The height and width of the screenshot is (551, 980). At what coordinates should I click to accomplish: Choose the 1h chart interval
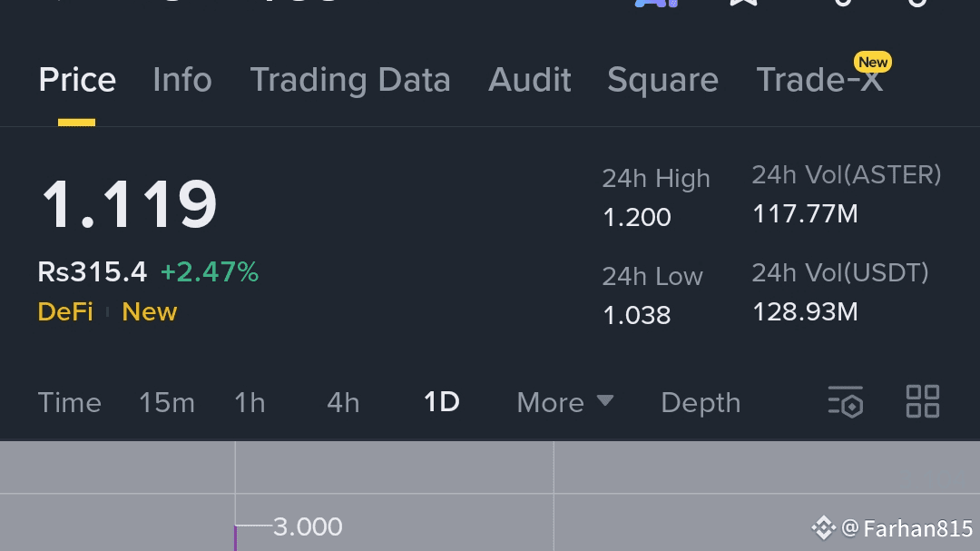(250, 402)
